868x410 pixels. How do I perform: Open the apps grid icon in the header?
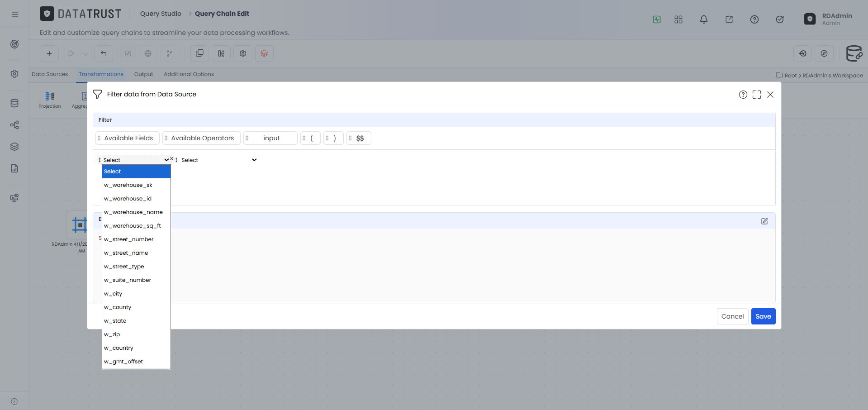click(678, 19)
